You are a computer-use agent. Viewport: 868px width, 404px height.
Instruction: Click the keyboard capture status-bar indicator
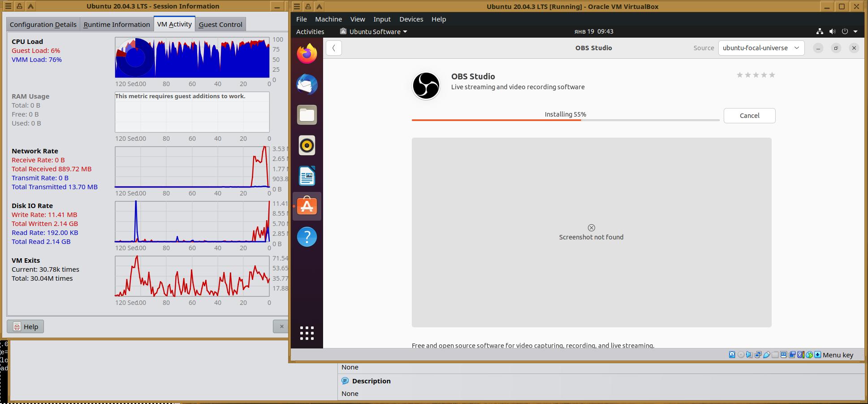(818, 355)
